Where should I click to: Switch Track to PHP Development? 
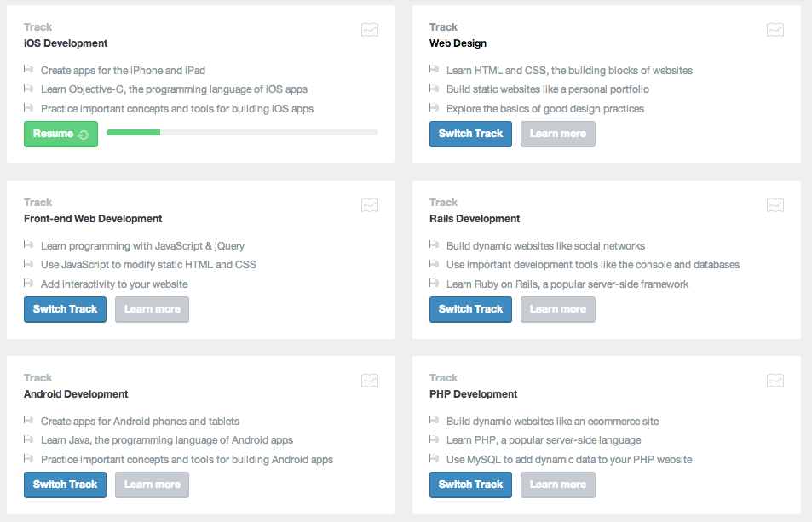pyautogui.click(x=470, y=485)
